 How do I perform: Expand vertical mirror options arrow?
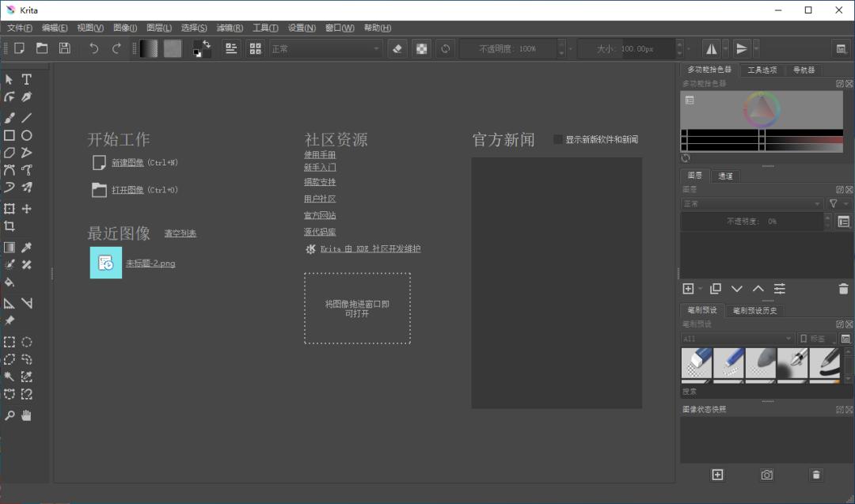point(756,48)
